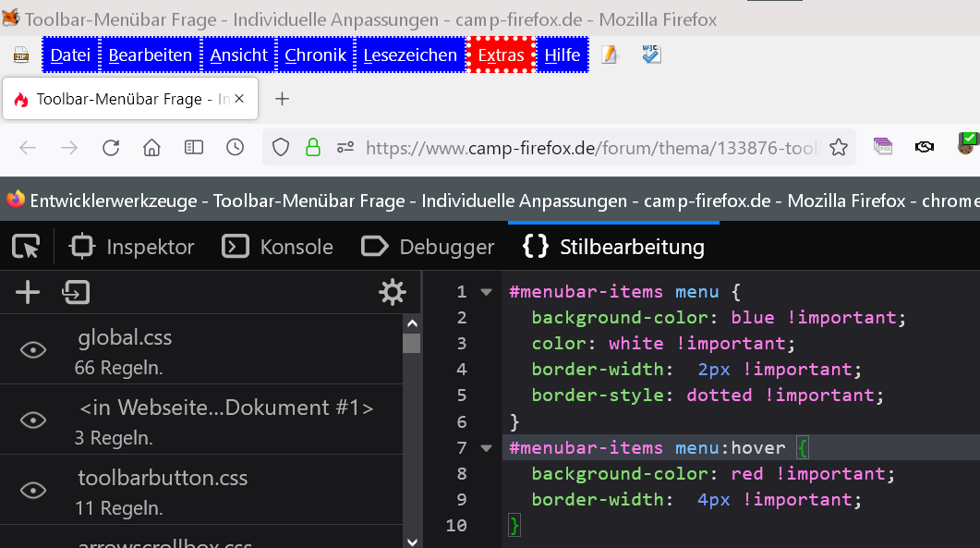Switch to the Inspektor panel
The width and height of the screenshot is (980, 548).
131,247
